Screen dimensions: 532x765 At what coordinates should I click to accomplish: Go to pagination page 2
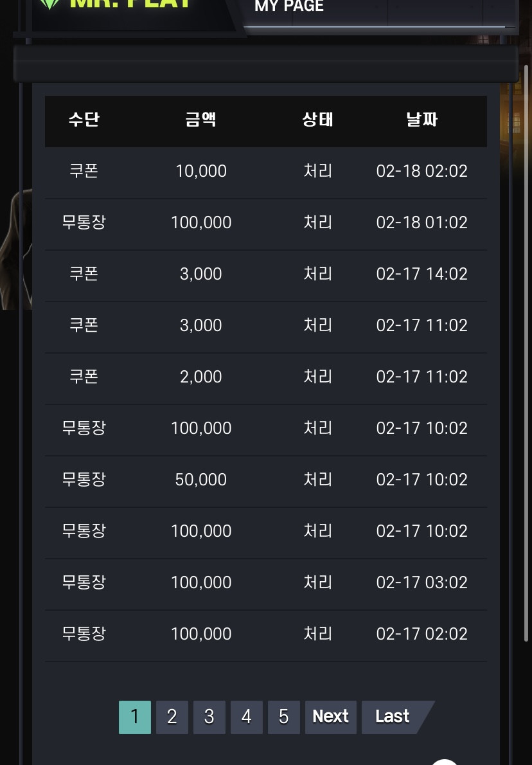[172, 717]
